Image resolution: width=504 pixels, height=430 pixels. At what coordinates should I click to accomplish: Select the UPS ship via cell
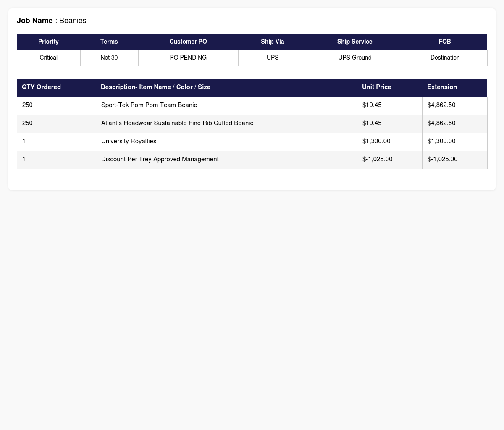273,58
